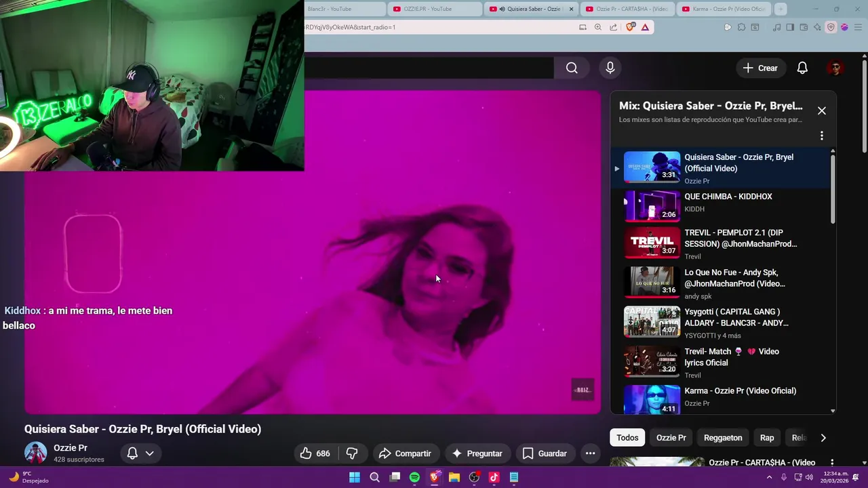Play Trevil- Match lyrics video
Image resolution: width=868 pixels, height=488 pixels.
click(720, 363)
